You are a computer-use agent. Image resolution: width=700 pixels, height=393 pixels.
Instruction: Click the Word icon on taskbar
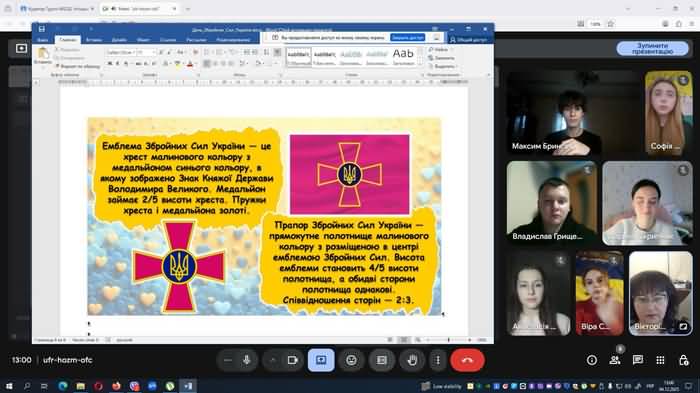click(x=188, y=386)
